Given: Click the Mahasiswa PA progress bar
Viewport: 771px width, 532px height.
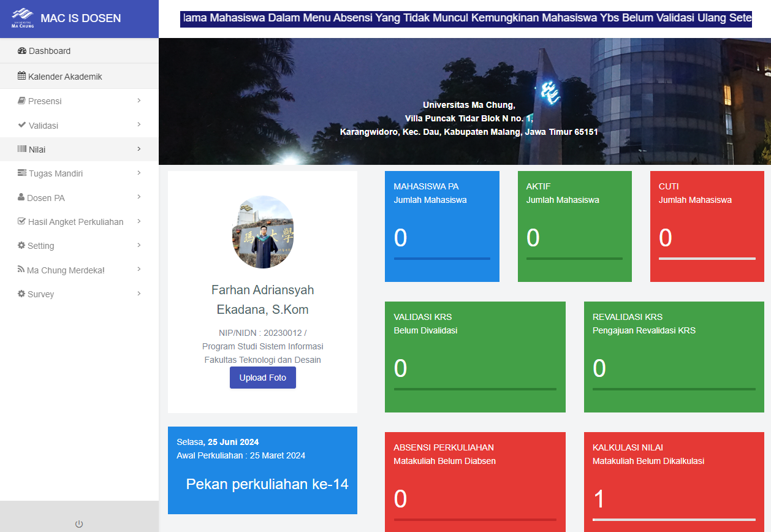Looking at the screenshot, I should point(442,259).
